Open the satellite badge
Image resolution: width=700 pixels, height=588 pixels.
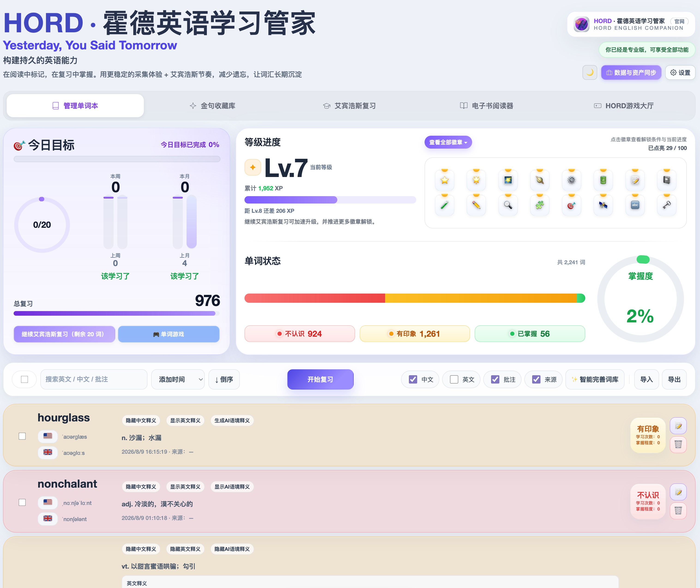(603, 205)
